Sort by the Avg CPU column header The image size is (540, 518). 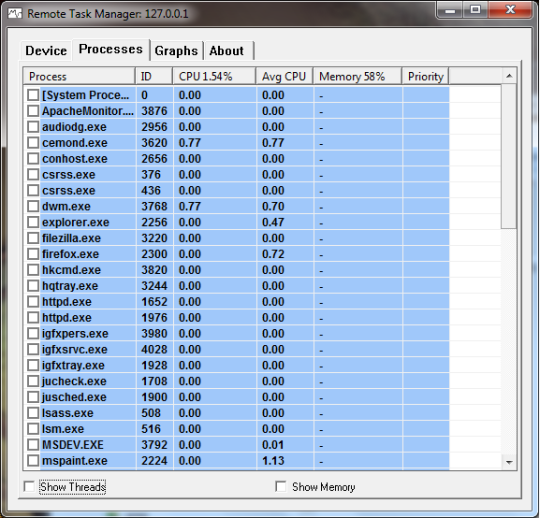click(x=284, y=76)
